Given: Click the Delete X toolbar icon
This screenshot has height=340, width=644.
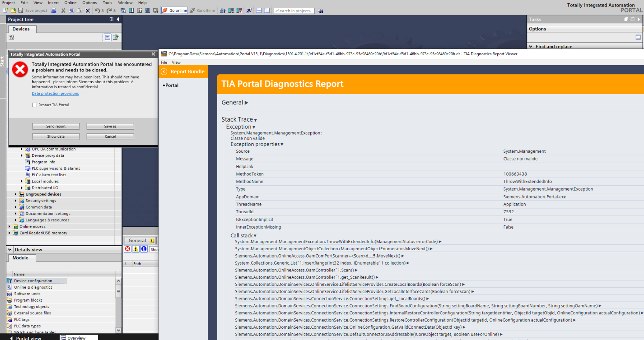Looking at the screenshot, I should tap(88, 11).
